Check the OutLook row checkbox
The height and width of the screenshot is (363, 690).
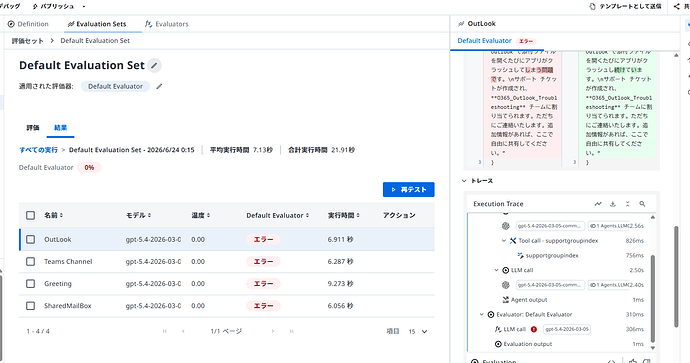[x=30, y=239]
